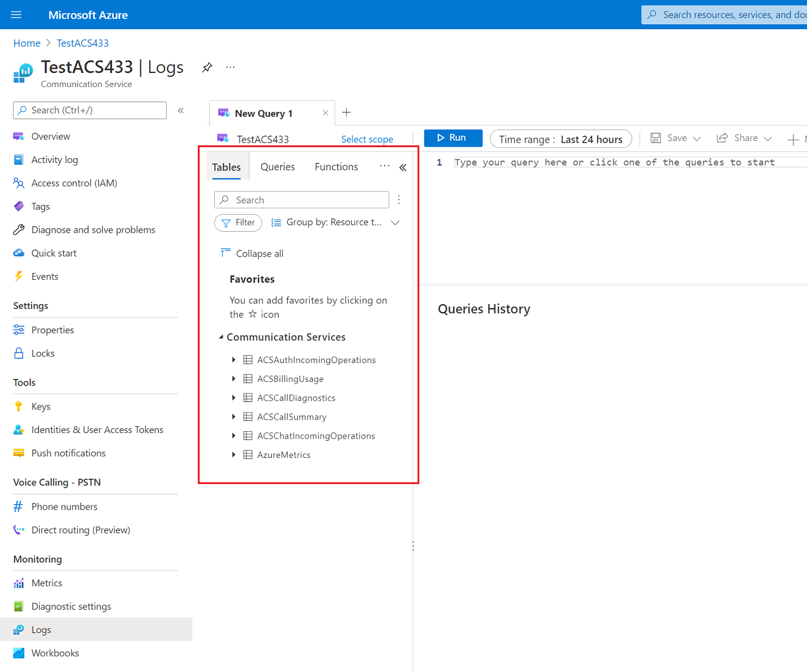Expand the ACSBillingUsage table
Viewport: 807px width, 672px height.
(234, 379)
